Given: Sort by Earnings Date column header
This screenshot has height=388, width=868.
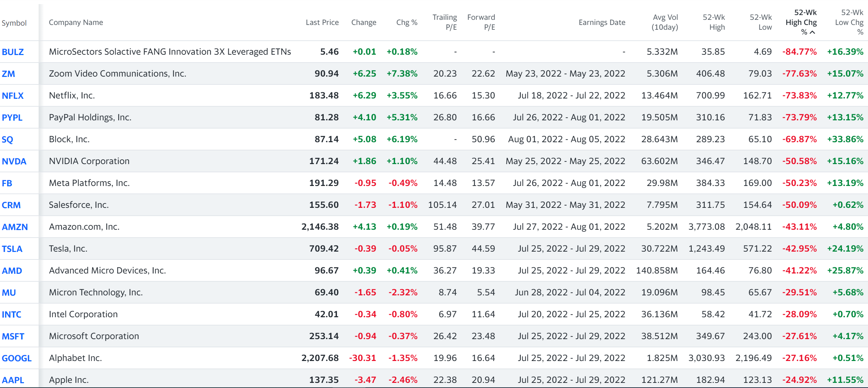Looking at the screenshot, I should (x=602, y=22).
